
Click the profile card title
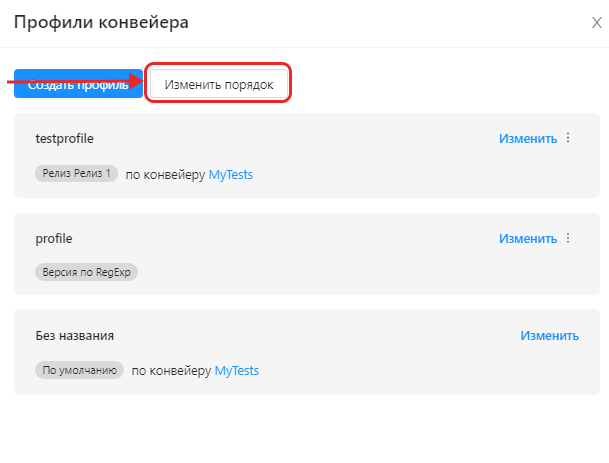click(54, 239)
